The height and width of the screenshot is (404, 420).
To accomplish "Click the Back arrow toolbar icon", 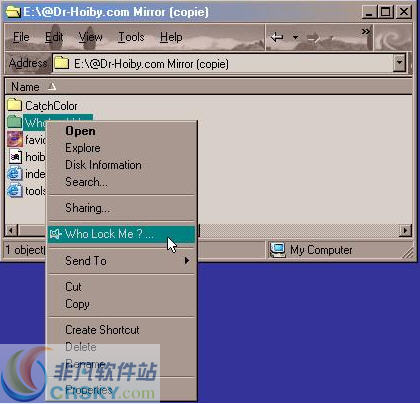I will coord(277,37).
